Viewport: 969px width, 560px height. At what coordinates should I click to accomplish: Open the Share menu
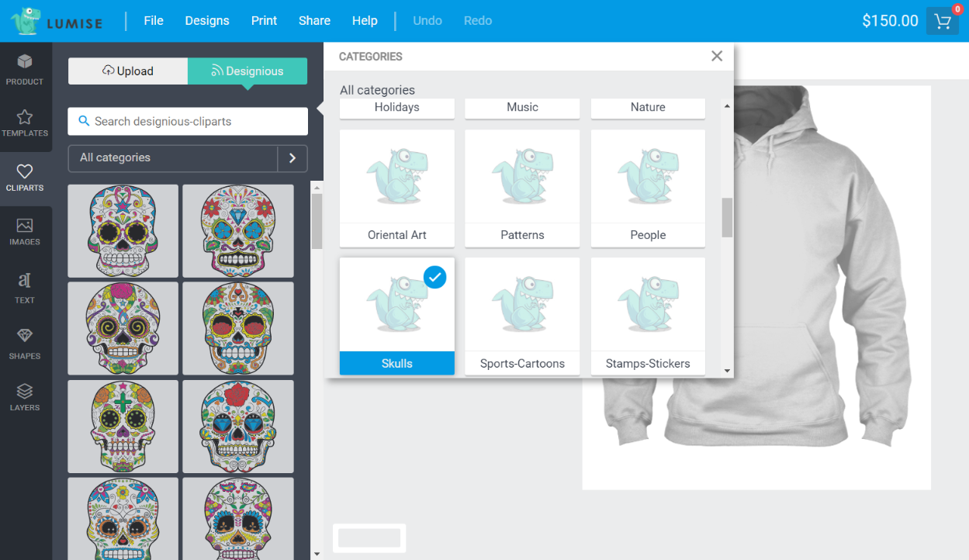tap(313, 20)
